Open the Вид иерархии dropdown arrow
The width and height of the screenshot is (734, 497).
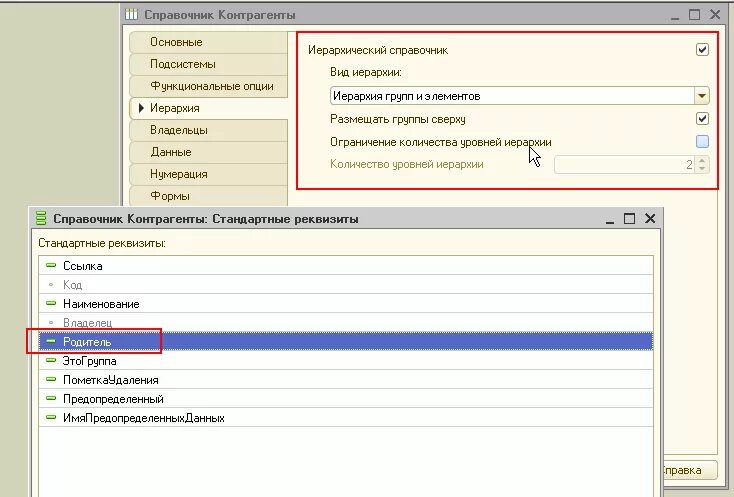pyautogui.click(x=702, y=96)
